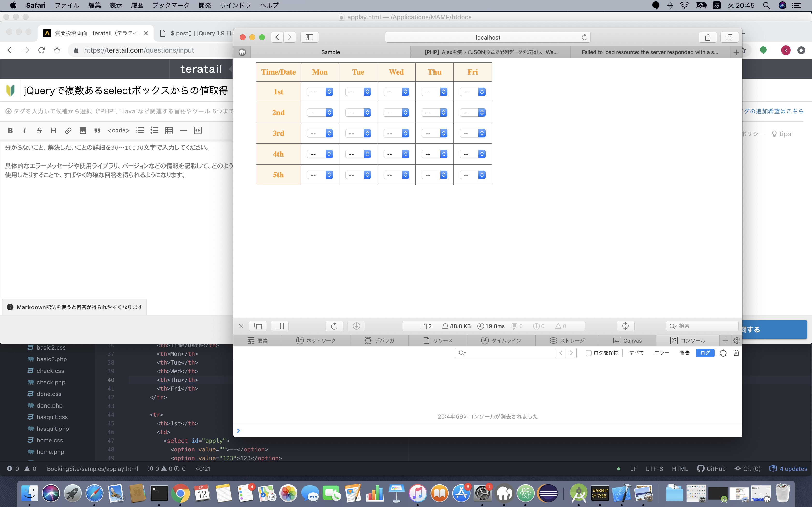Open check.php in file tree
The height and width of the screenshot is (507, 812).
(51, 382)
